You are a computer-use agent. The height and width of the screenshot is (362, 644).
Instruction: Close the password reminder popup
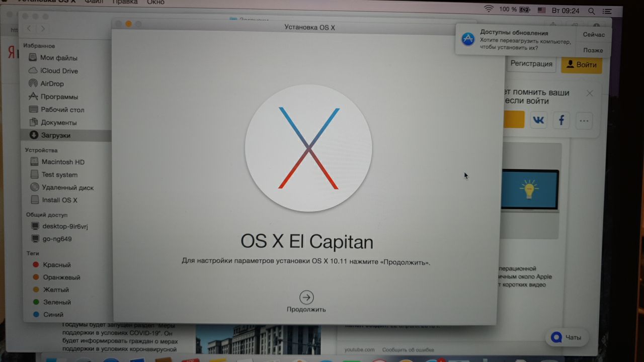[590, 94]
